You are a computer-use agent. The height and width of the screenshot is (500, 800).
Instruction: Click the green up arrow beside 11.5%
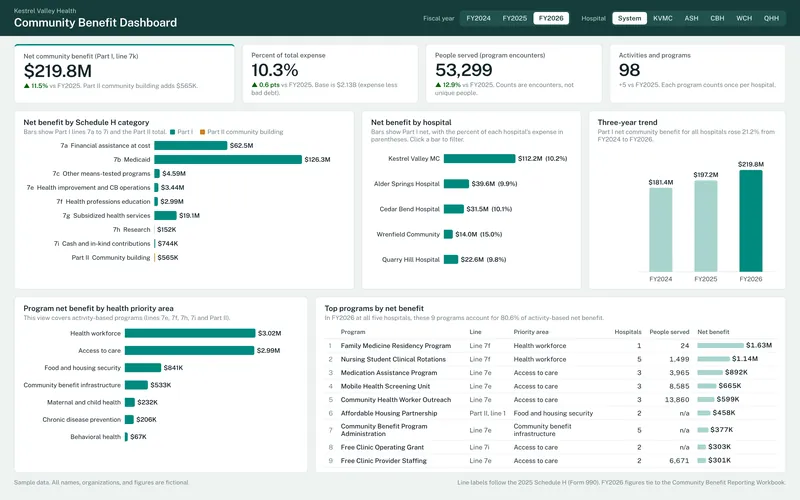27,86
